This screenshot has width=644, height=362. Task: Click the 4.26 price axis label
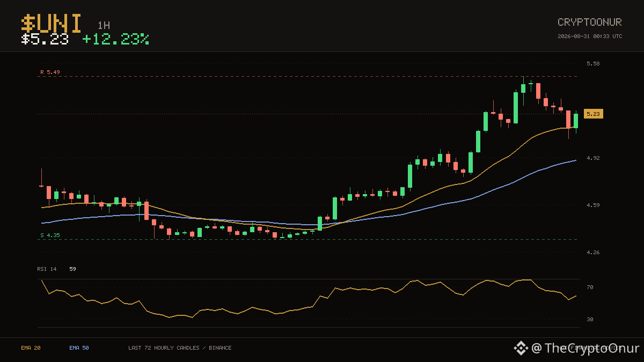click(593, 252)
